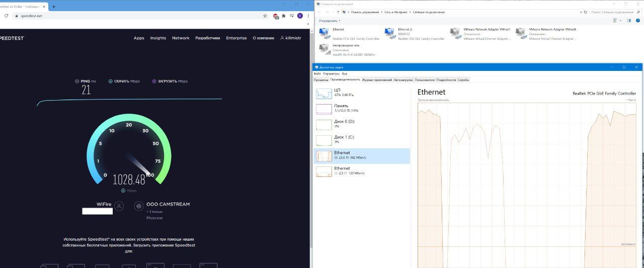Click the 1028.48 speed reading
This screenshot has width=644, height=268.
(129, 180)
